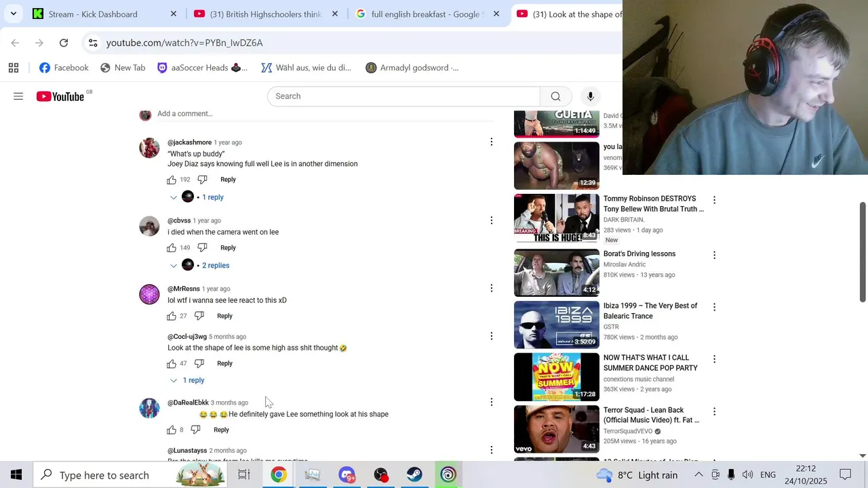Open options for Ibiza 1999 video

pyautogui.click(x=714, y=307)
